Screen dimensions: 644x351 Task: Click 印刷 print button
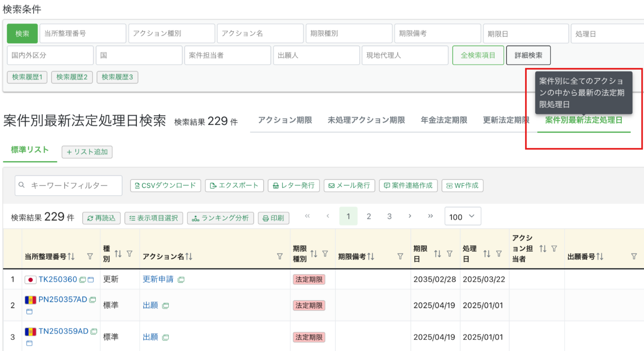[x=274, y=218]
